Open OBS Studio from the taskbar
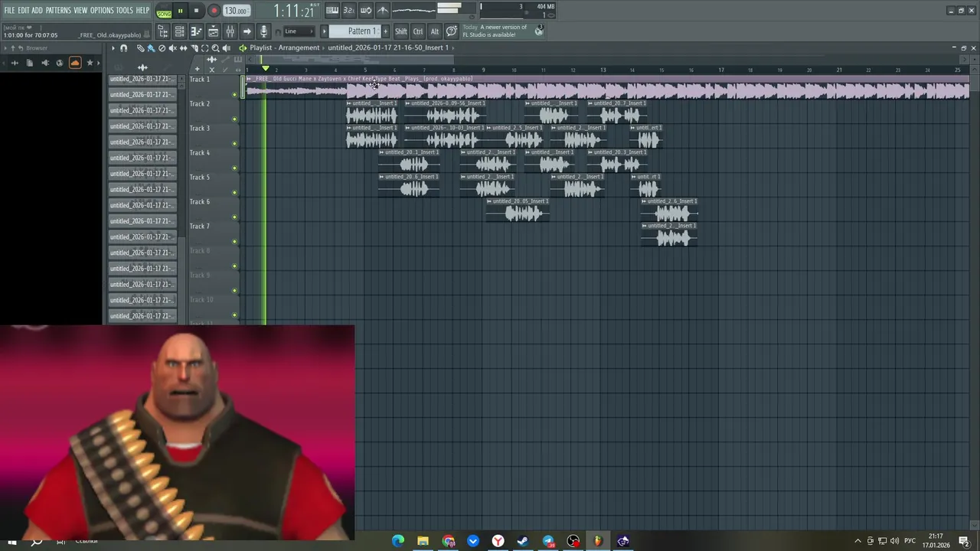This screenshot has width=980, height=551. coord(573,541)
